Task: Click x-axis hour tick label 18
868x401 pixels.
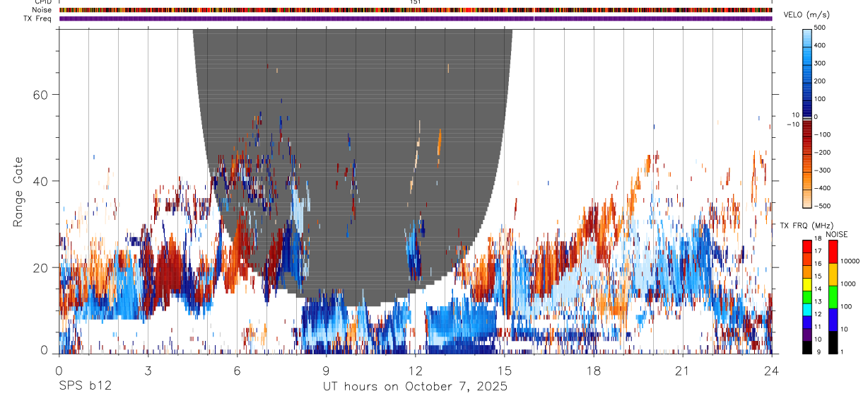Action: (x=593, y=371)
